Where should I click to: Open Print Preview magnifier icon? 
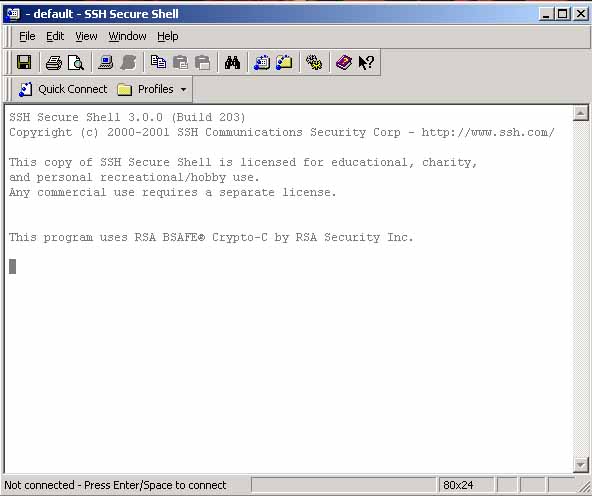[76, 62]
